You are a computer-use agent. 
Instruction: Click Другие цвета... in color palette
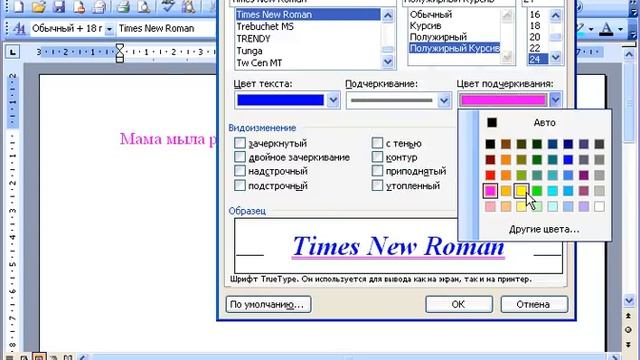tap(544, 229)
